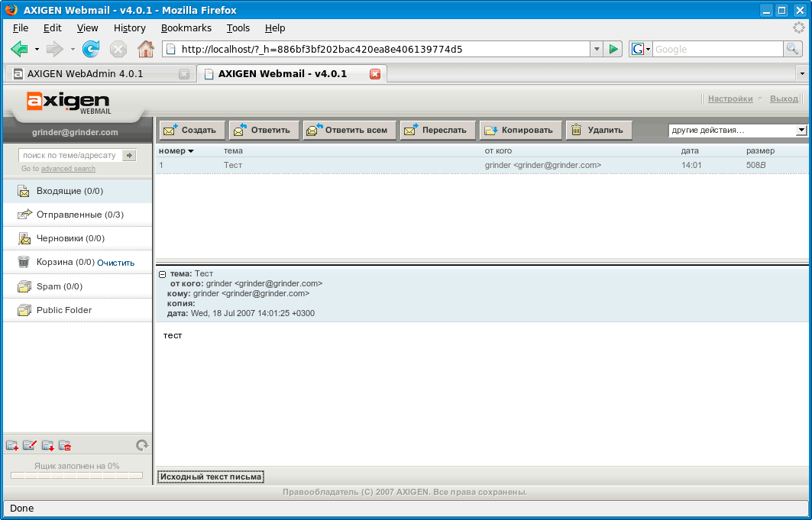Open the Tools menu

click(x=238, y=28)
